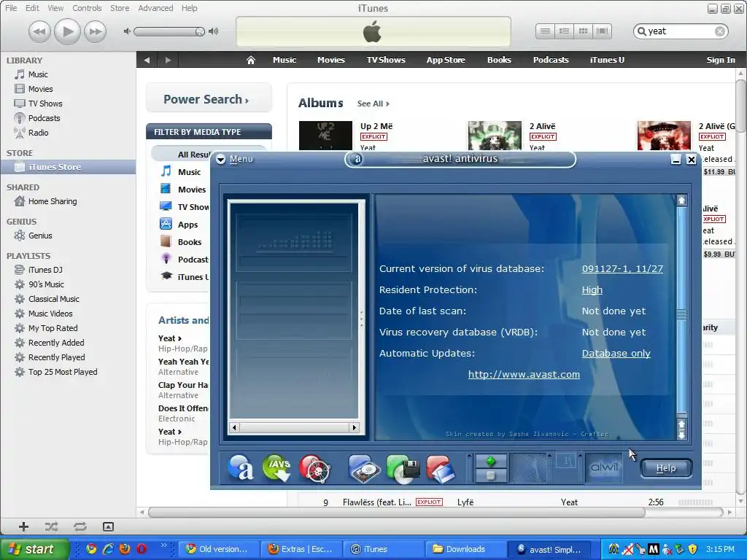Click iTunes Previous track button
747x560 pixels.
click(x=39, y=31)
